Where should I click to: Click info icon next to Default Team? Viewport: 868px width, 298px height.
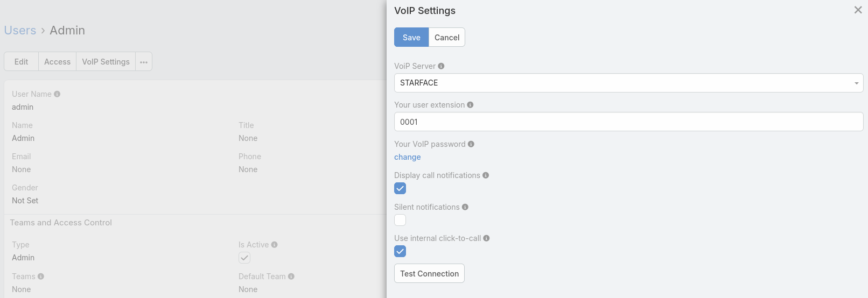[x=291, y=276]
